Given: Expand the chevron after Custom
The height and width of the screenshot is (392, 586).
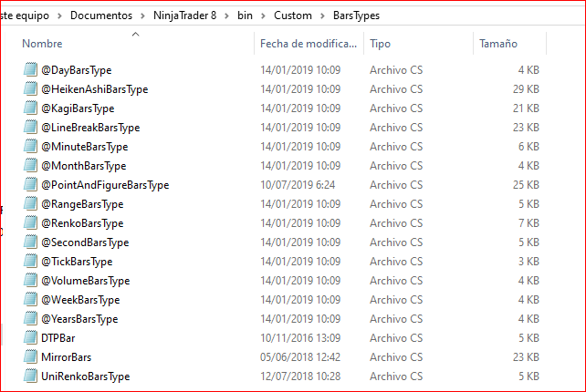Looking at the screenshot, I should pos(322,16).
